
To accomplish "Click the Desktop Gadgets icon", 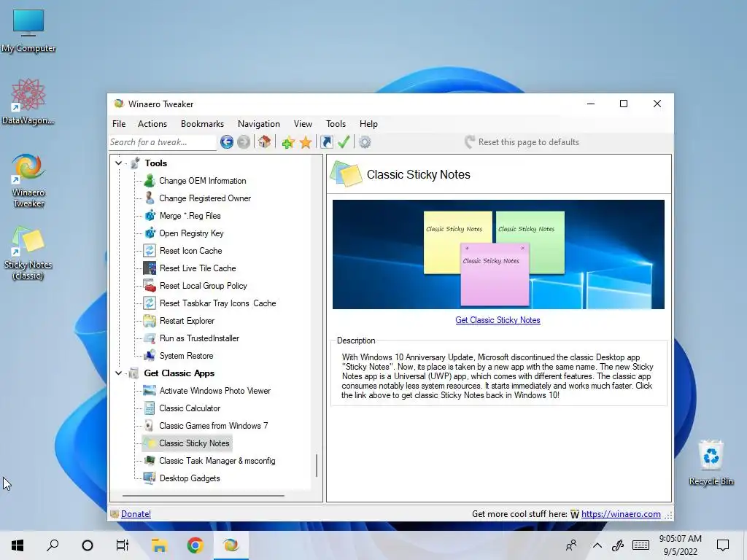I will tap(150, 478).
